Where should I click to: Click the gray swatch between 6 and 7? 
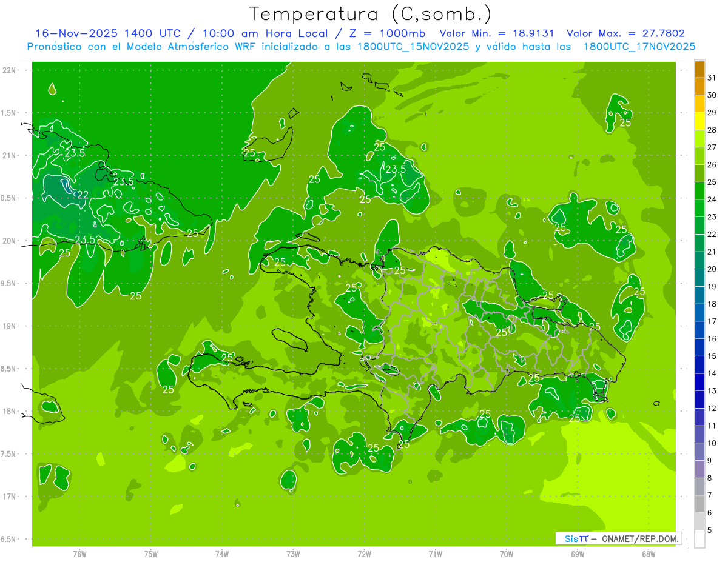point(699,504)
